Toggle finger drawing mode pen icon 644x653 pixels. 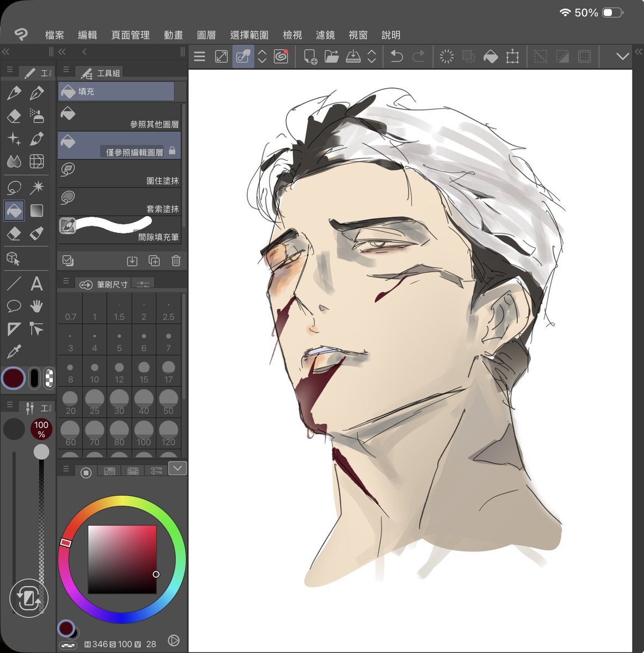[x=243, y=56]
